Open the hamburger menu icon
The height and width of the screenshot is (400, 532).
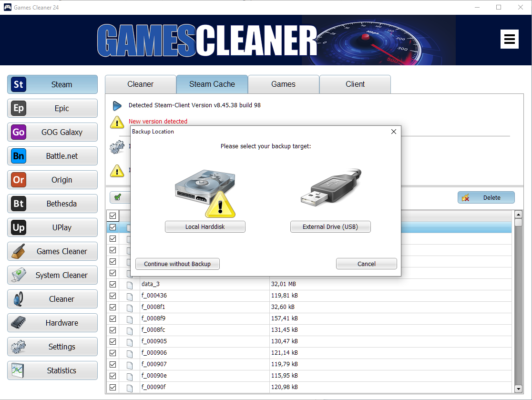click(x=509, y=40)
